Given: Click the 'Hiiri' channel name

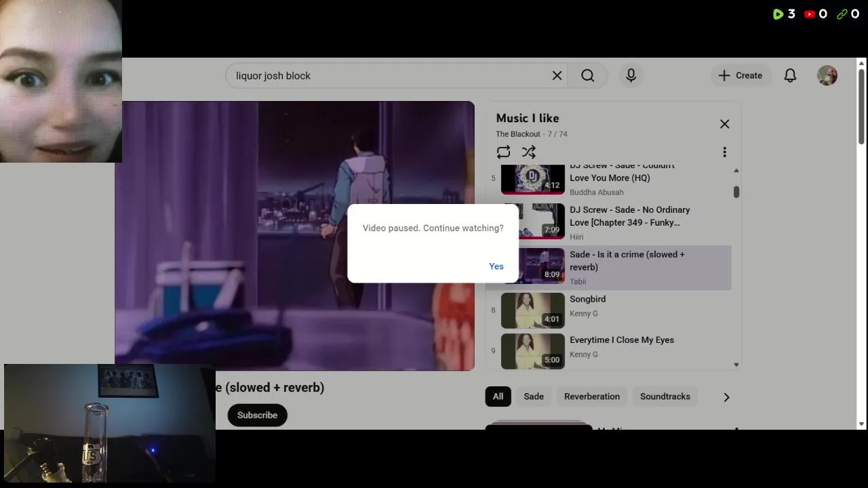Looking at the screenshot, I should 576,237.
